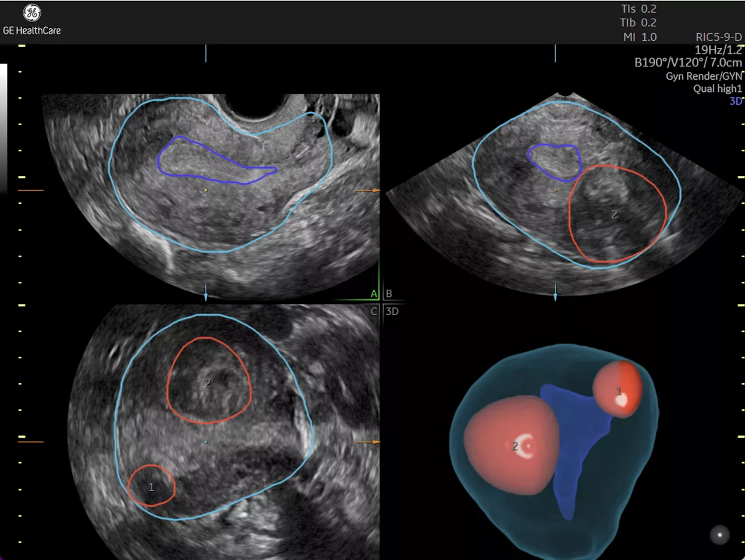Screen dimensions: 745x560
Task: Click the orange arrow right of plane A
Action: [x=367, y=190]
